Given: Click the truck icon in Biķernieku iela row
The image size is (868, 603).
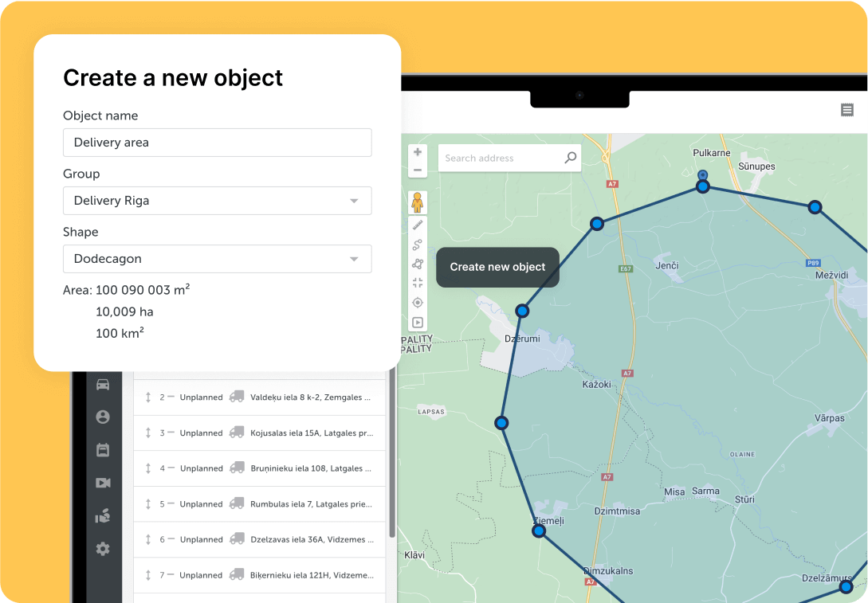Looking at the screenshot, I should coord(237,575).
